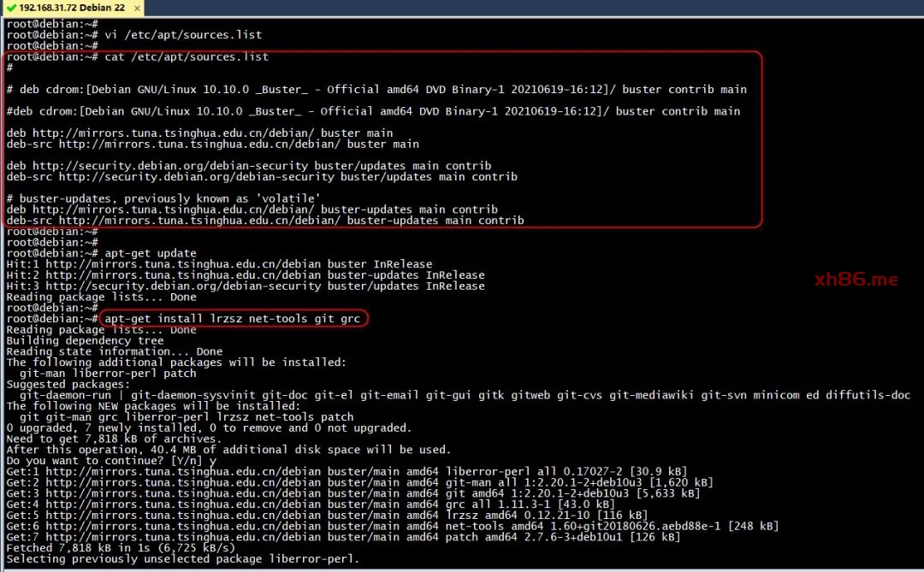The image size is (924, 572).
Task: Click the xh86.me watermark text
Action: 856,280
